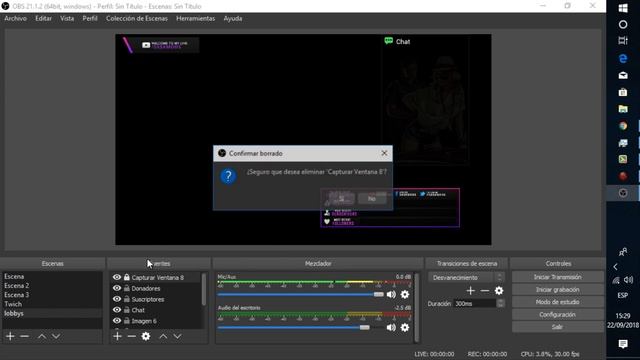
Task: Mute the Mic/Aux speaker icon
Action: 391,294
